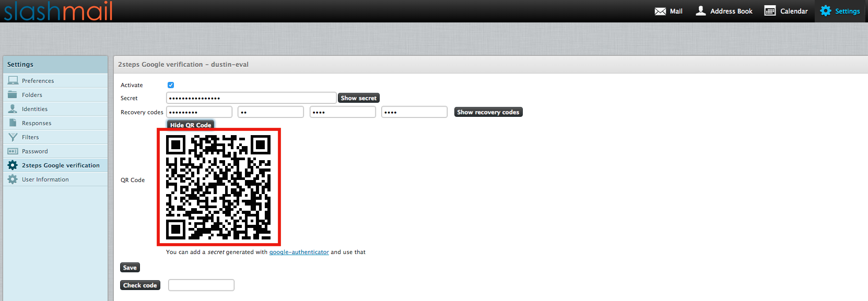Switch to the Calendar label

pos(794,11)
